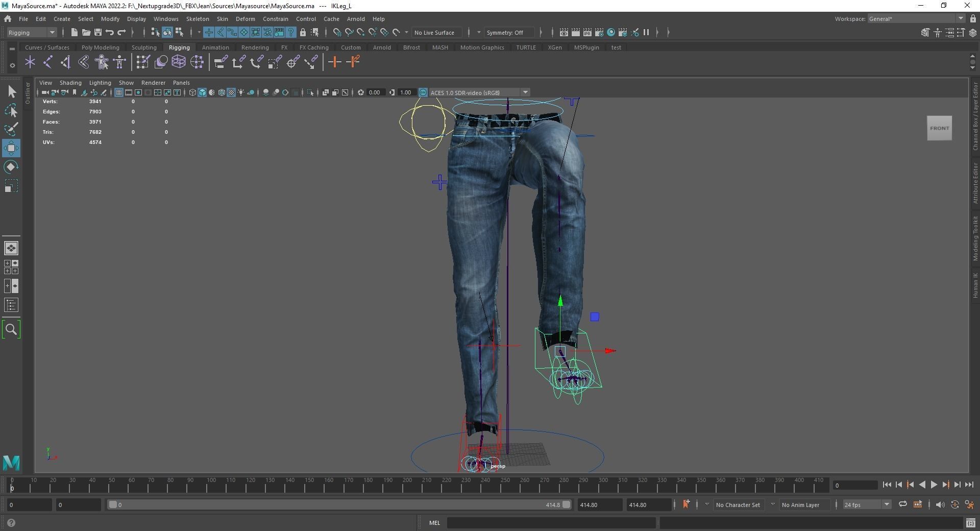The height and width of the screenshot is (531, 980).
Task: Click the Save Scene icon
Action: 97,32
